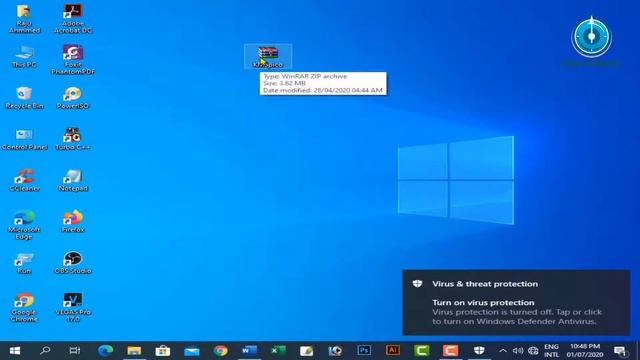Switch ENG INTL input language indicator
Screen dimensions: 640x360
[551, 351]
